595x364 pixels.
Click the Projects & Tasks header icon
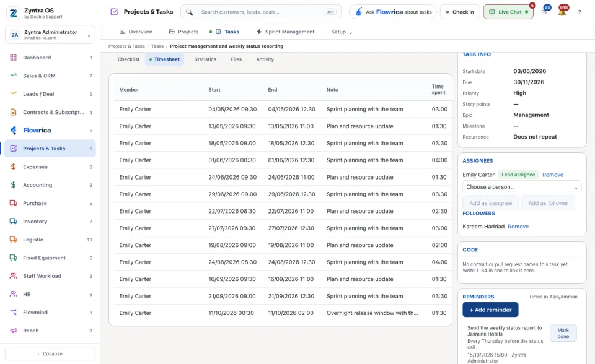coord(114,12)
